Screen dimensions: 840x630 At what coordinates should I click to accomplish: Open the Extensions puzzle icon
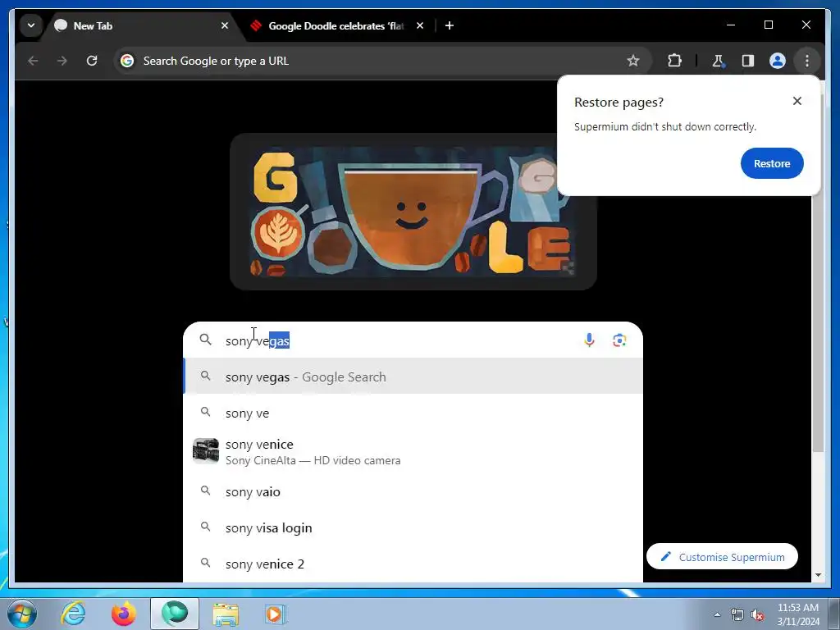675,61
